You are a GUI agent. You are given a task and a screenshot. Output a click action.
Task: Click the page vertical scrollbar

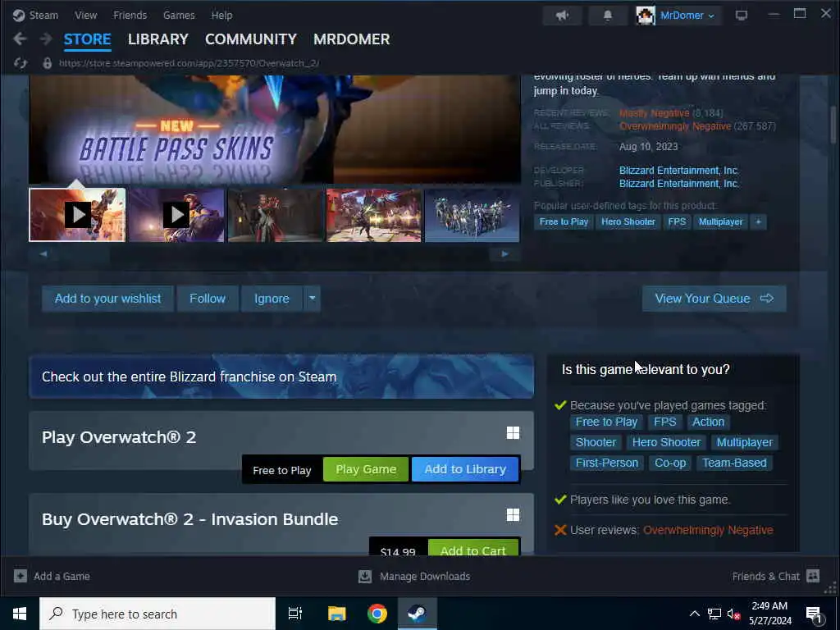pos(833,123)
